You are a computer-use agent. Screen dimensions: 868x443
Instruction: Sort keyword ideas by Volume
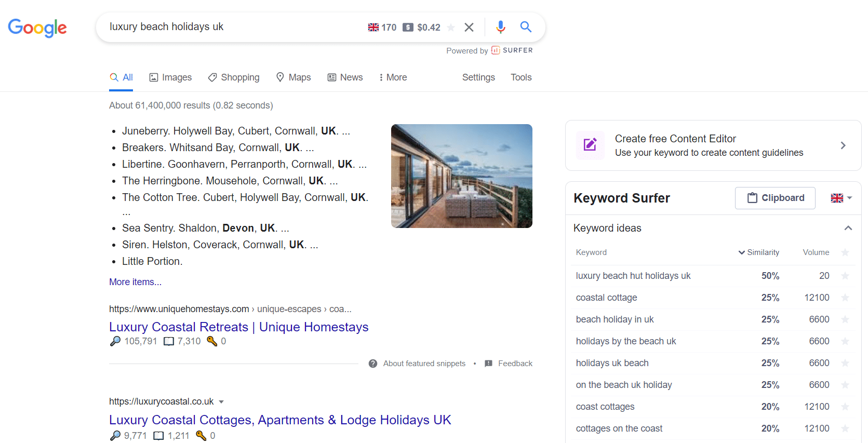(816, 252)
